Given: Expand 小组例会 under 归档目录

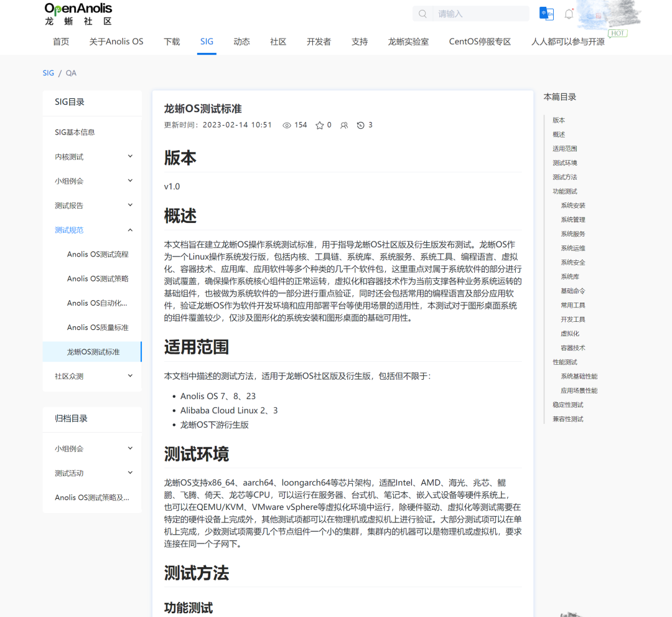Looking at the screenshot, I should click(x=92, y=448).
